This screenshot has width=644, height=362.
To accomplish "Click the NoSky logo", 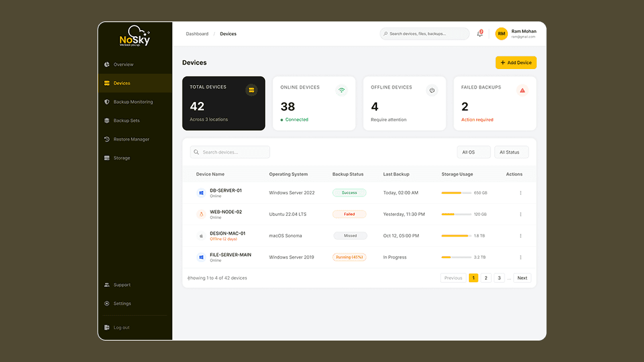I will (x=135, y=36).
